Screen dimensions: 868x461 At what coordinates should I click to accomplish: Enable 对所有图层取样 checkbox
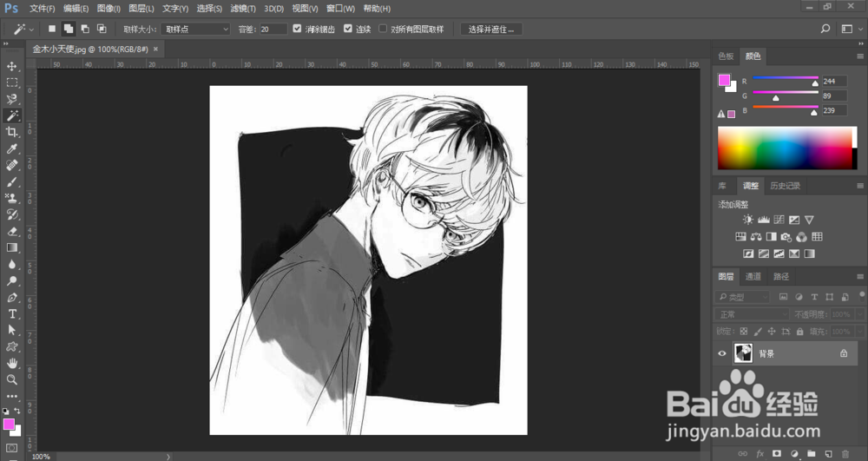(383, 29)
